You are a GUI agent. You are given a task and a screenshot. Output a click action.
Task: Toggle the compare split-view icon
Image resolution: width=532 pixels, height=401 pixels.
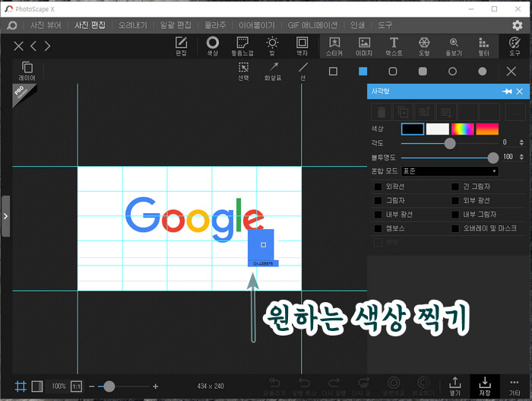[x=37, y=387]
